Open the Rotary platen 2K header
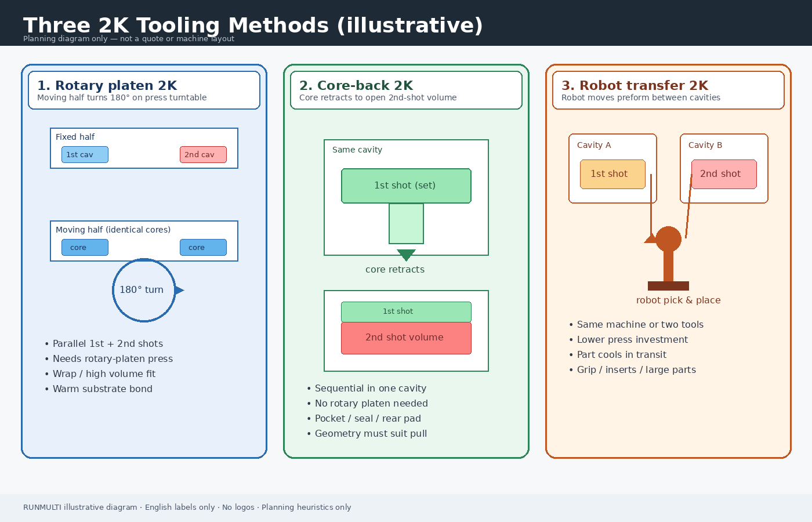 [144, 90]
